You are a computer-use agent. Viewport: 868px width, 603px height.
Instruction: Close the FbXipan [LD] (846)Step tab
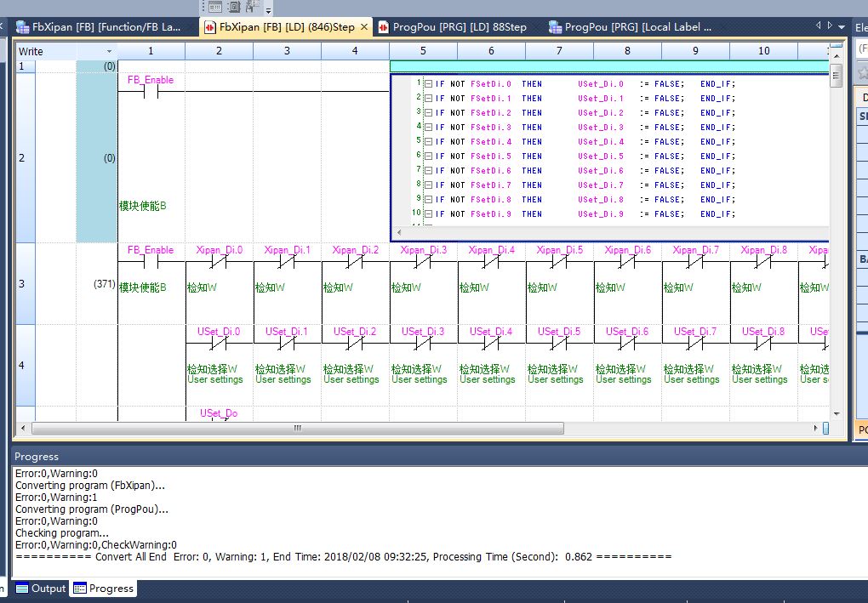364,27
